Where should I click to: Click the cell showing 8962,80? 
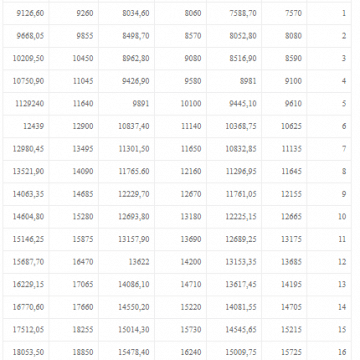[126, 58]
